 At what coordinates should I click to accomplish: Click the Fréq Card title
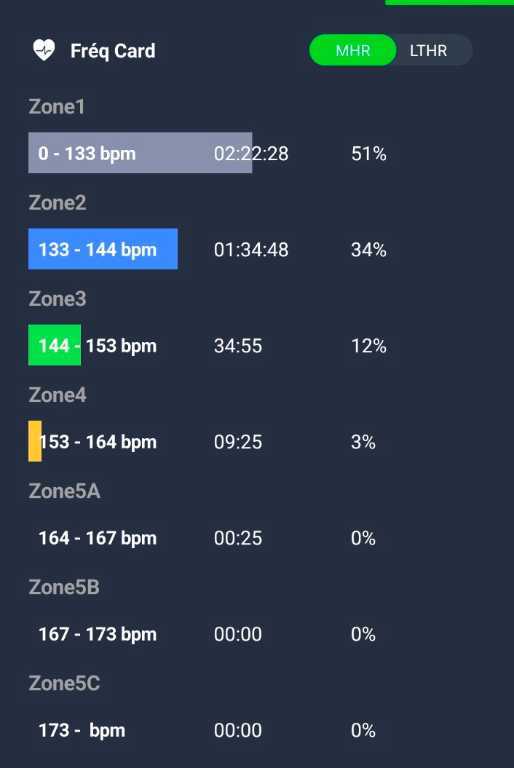tap(113, 51)
